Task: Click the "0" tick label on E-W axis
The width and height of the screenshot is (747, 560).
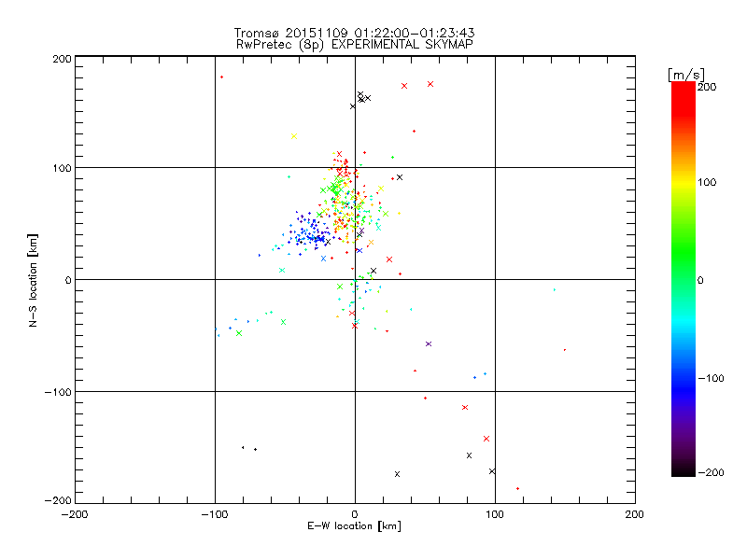Action: (x=355, y=514)
